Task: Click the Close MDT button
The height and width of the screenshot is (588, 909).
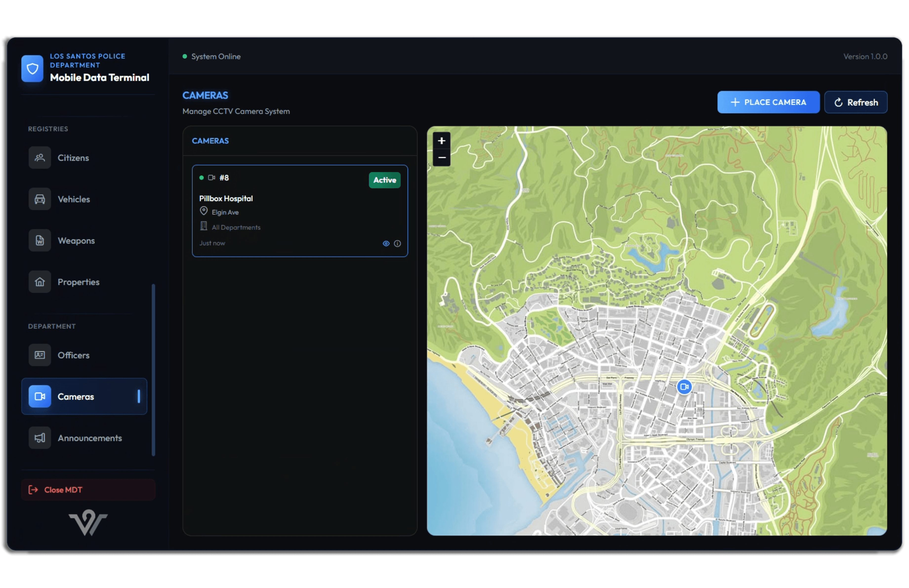Action: [x=88, y=490]
